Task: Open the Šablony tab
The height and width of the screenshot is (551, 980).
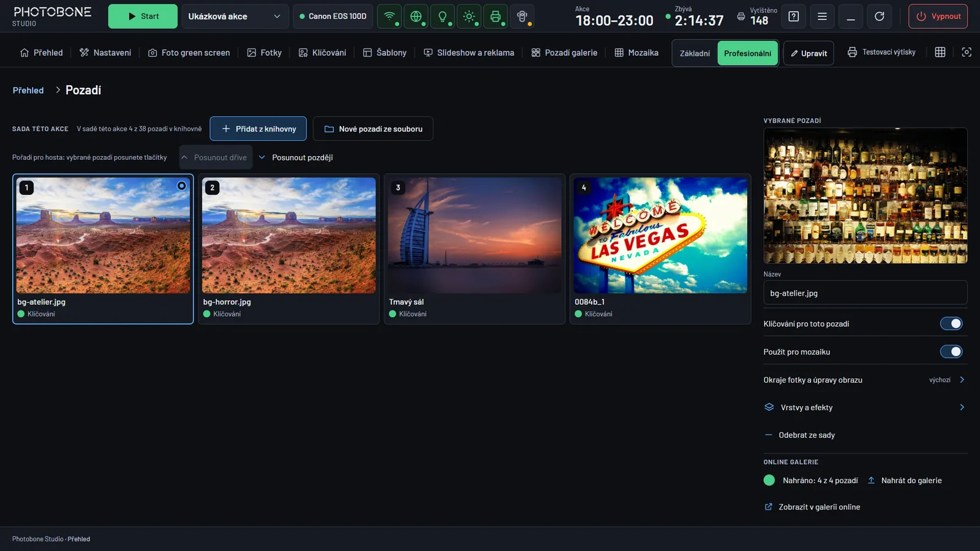Action: coord(385,53)
